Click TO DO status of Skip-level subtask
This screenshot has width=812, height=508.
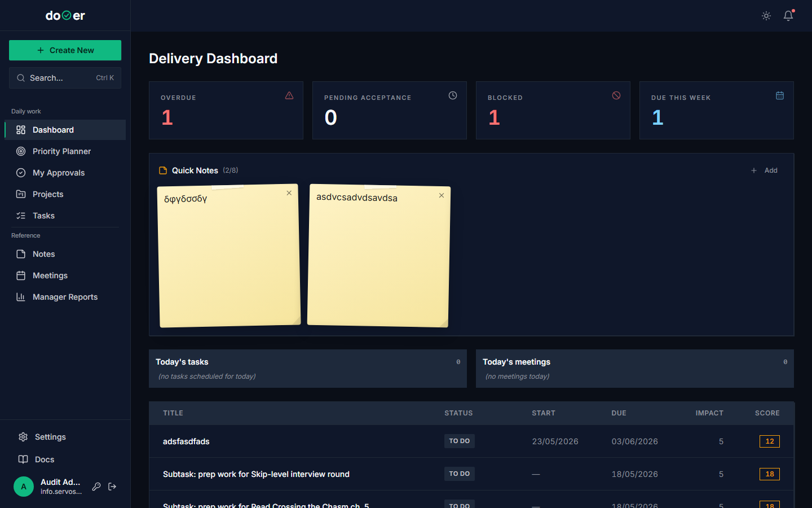pos(460,474)
